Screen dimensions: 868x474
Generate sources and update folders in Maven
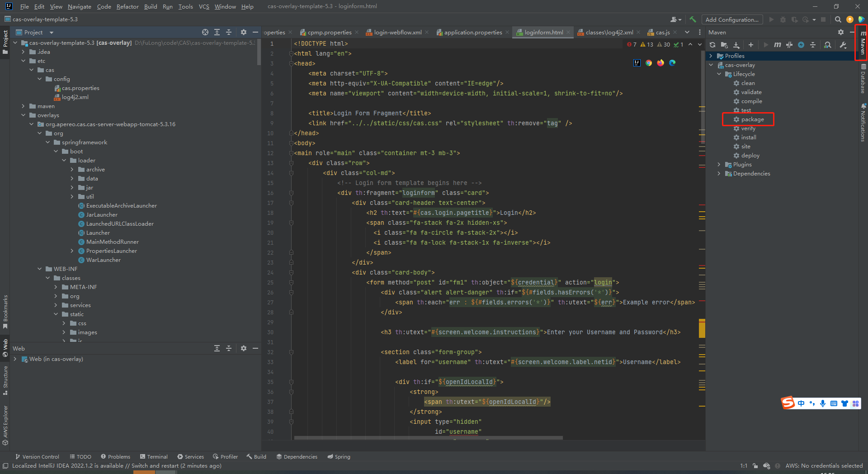pos(724,45)
